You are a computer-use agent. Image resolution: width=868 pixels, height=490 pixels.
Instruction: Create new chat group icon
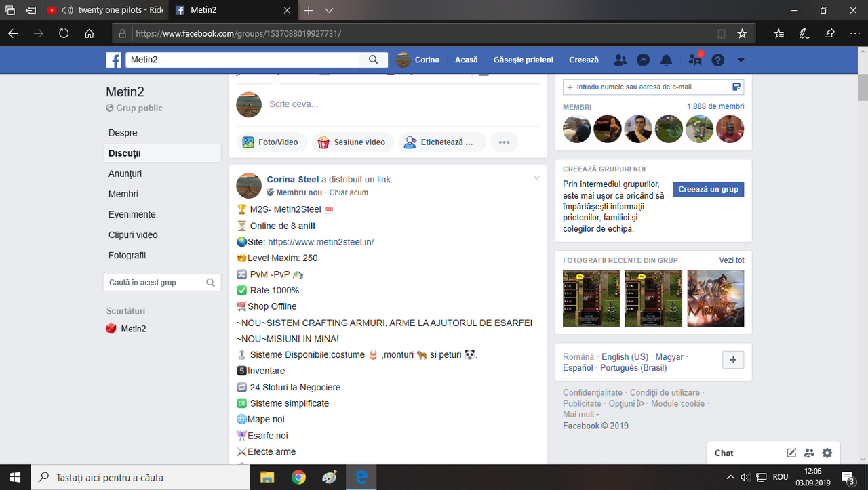tap(809, 453)
